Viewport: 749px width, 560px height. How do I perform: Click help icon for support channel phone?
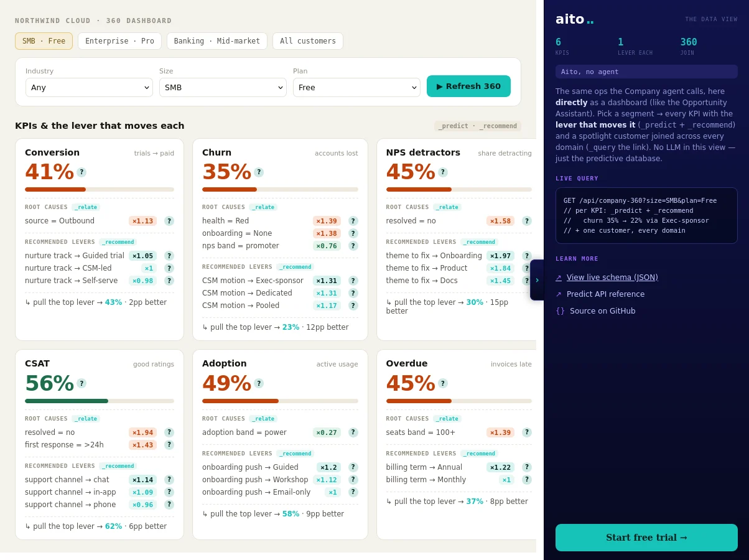(169, 505)
